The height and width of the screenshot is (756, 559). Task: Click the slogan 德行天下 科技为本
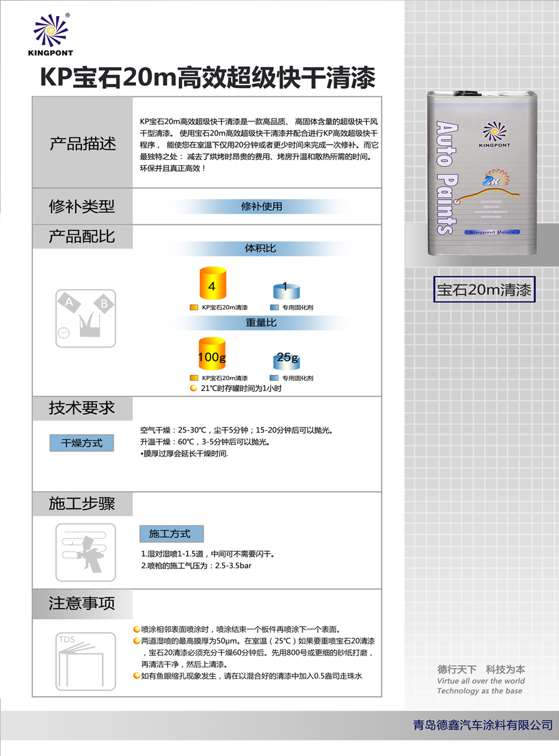(x=481, y=669)
